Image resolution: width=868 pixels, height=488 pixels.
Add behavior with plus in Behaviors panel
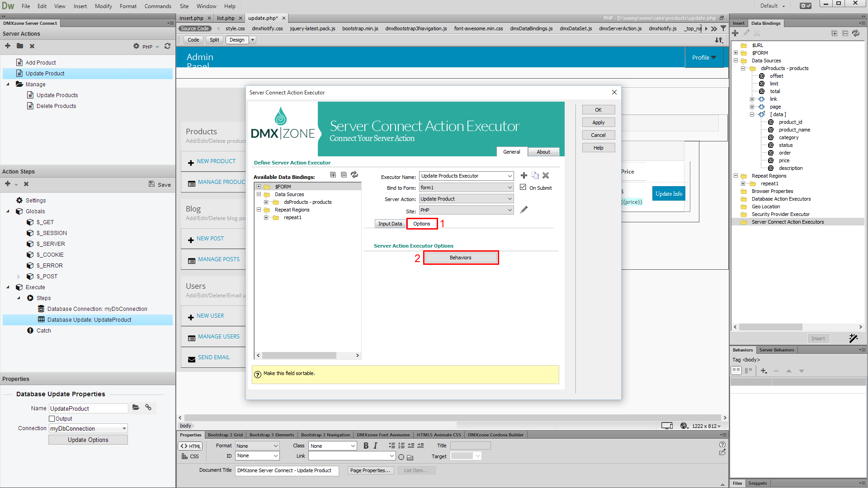[764, 371]
